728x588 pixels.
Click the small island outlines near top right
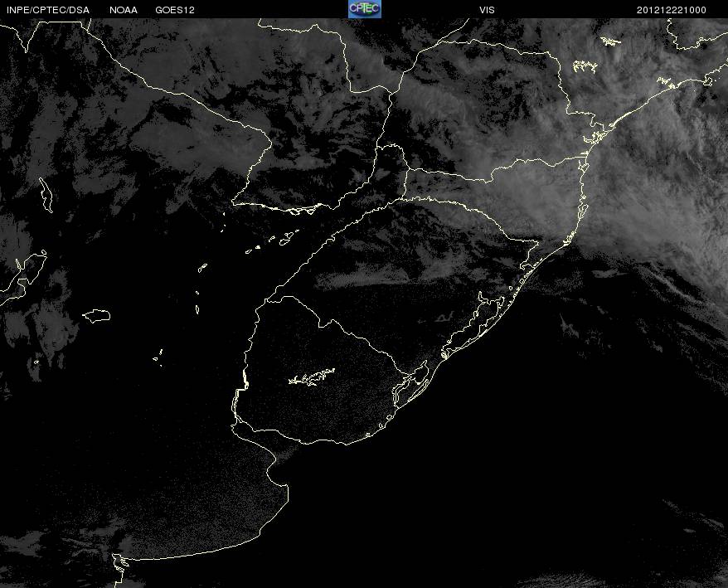(585, 66)
